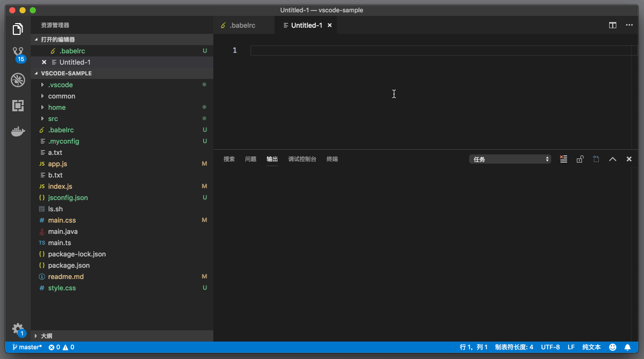Open the 任务 output channel dropdown
The image size is (644, 359).
(x=510, y=159)
